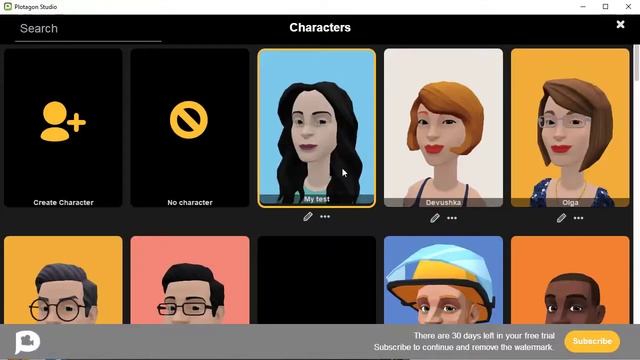Select the Olga character thumbnail
Image resolution: width=640 pixels, height=360 pixels.
570,128
